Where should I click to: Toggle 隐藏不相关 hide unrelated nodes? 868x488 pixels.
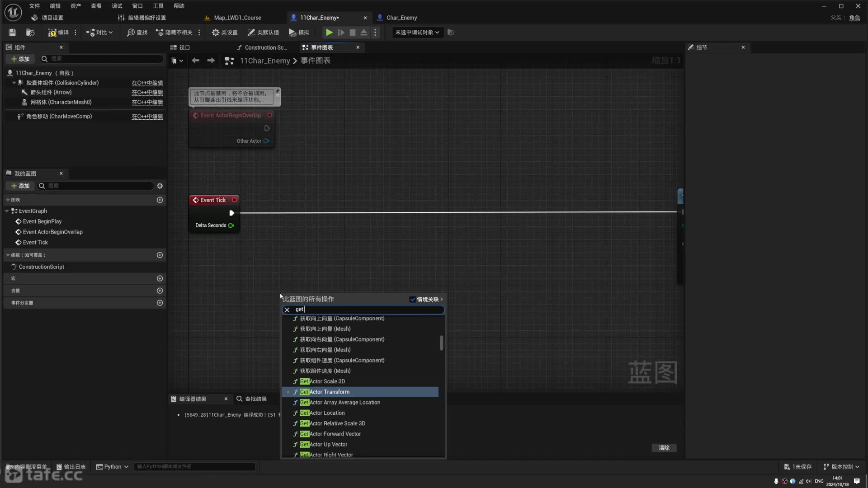click(x=174, y=32)
